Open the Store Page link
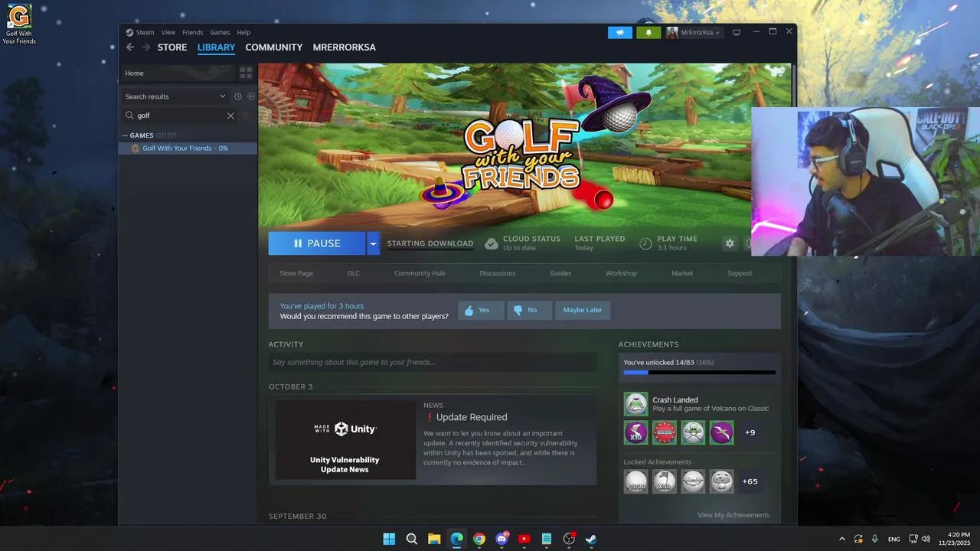The image size is (980, 551). pos(296,273)
